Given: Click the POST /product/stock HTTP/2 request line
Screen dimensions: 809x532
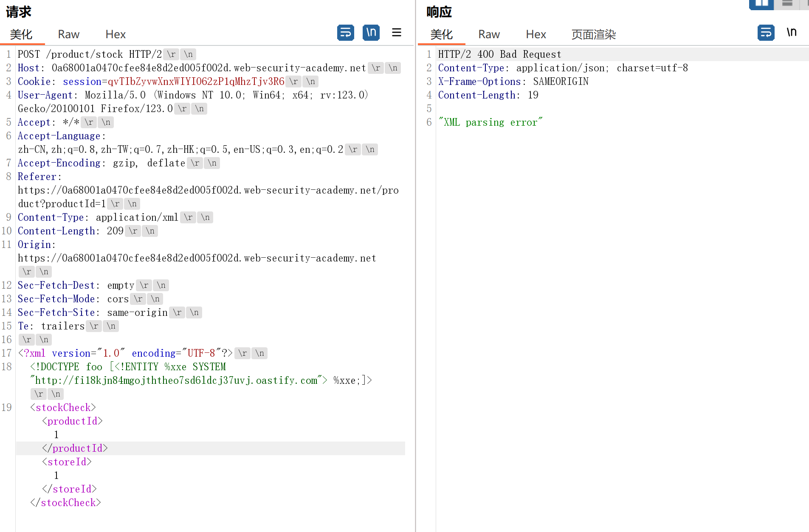Looking at the screenshot, I should 90,54.
